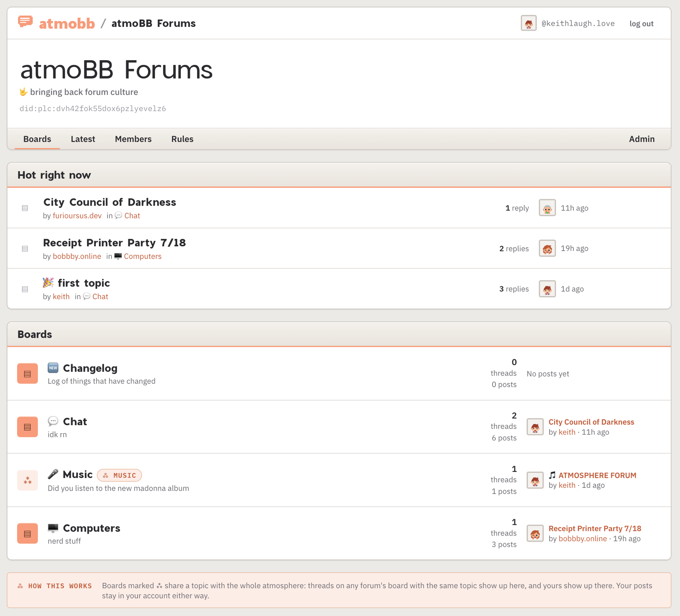This screenshot has width=680, height=616.
Task: Open the first topic thread
Action: tap(84, 283)
